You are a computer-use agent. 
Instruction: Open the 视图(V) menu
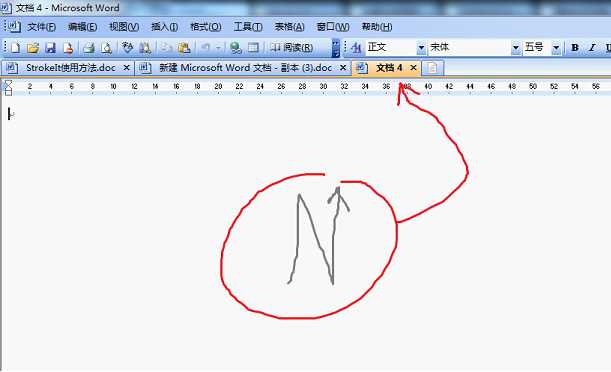(124, 27)
